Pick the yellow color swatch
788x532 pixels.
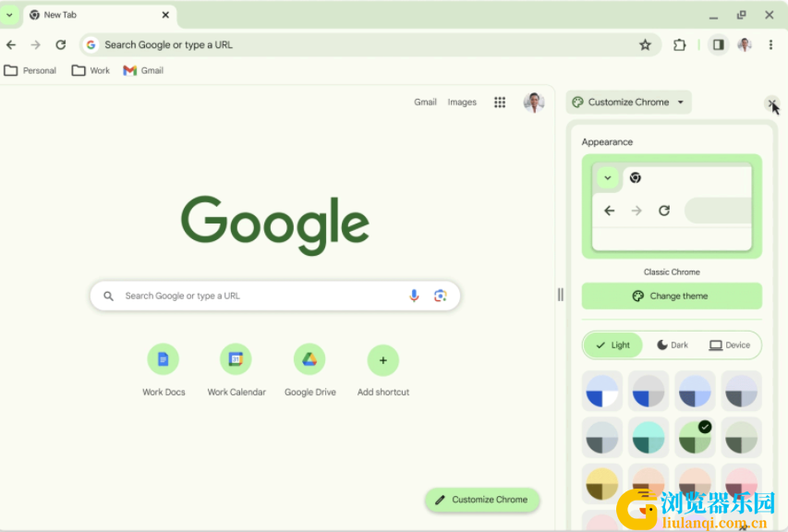point(602,484)
